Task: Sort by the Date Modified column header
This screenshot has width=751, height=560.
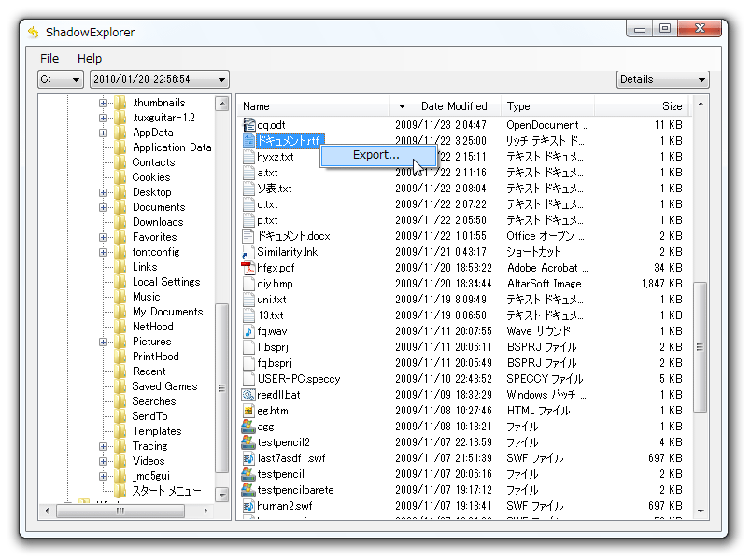Action: [x=454, y=106]
